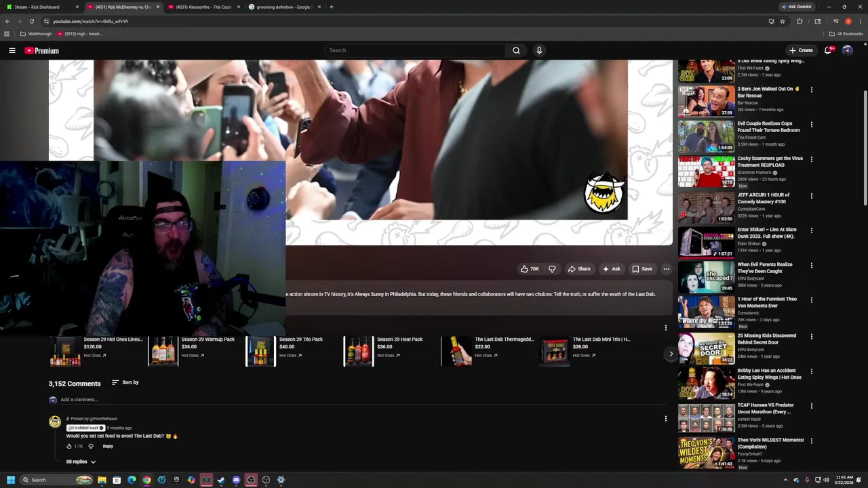Save the video to a playlist

point(642,269)
